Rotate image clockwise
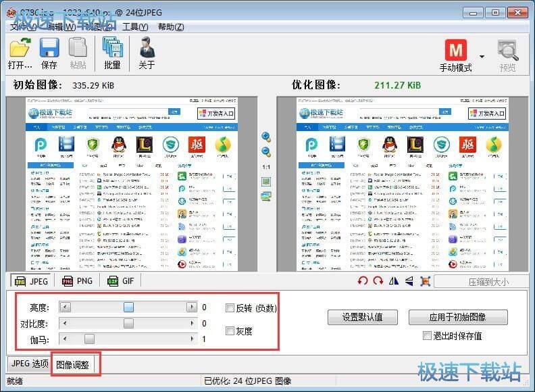The image size is (535, 392). tap(378, 281)
